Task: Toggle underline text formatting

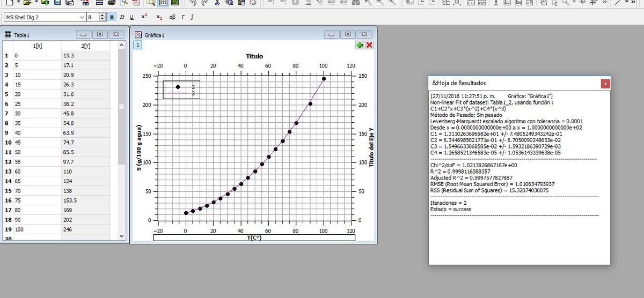Action: pyautogui.click(x=131, y=17)
